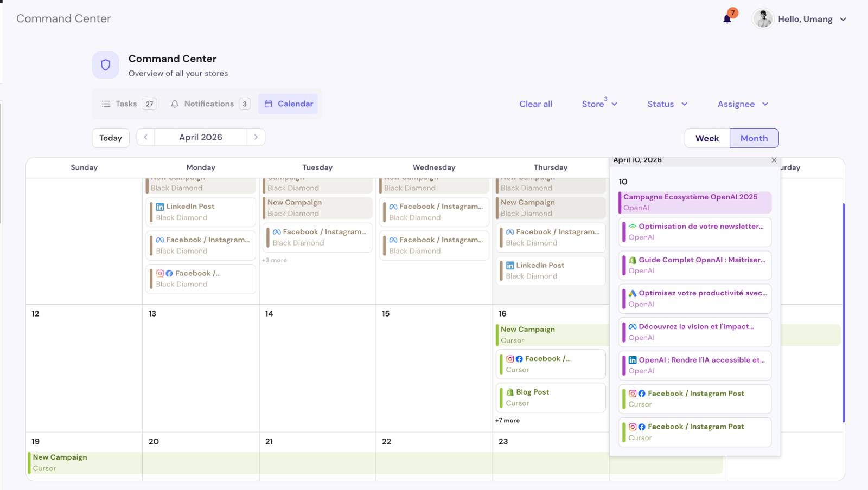Click Meta icon on Découvrez la vision
The image size is (868, 490).
coord(633,327)
